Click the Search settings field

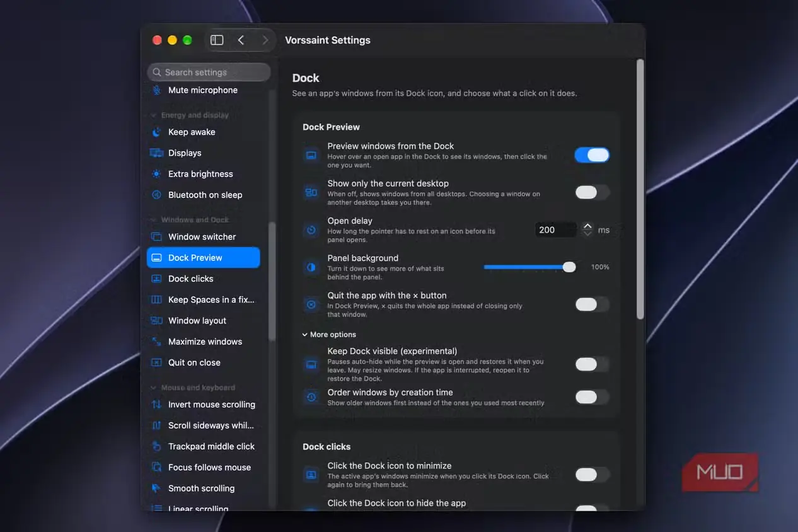click(209, 72)
